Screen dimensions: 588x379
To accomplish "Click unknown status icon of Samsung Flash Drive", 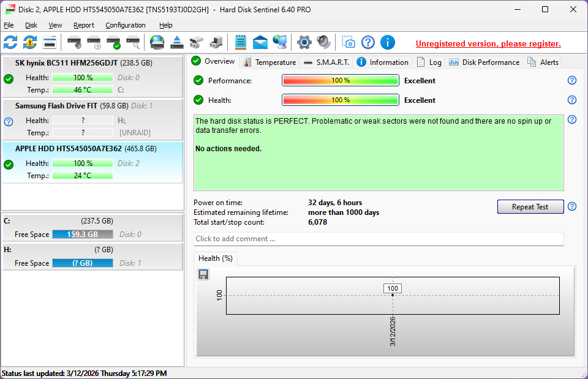I will pyautogui.click(x=9, y=122).
